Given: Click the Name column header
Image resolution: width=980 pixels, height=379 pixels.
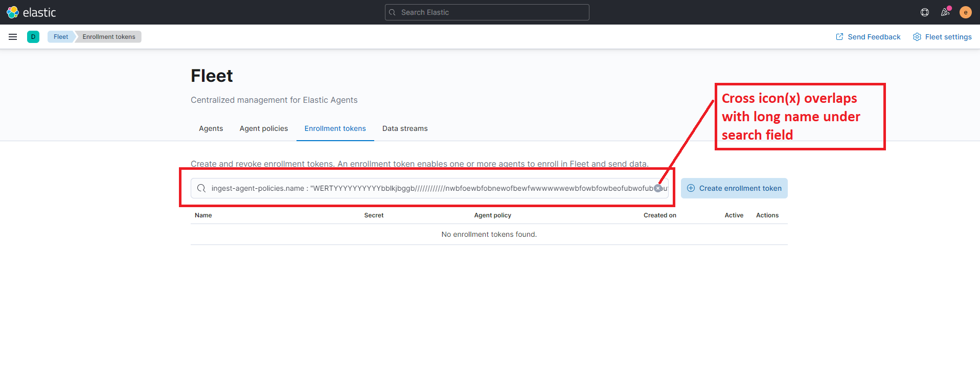Looking at the screenshot, I should tap(203, 215).
